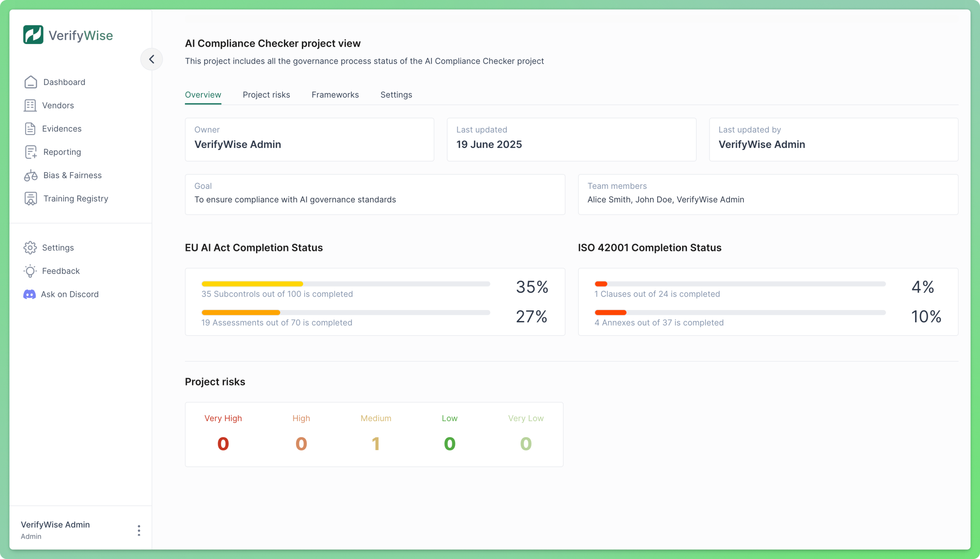Click the Team members names list
This screenshot has height=559, width=980.
point(665,200)
